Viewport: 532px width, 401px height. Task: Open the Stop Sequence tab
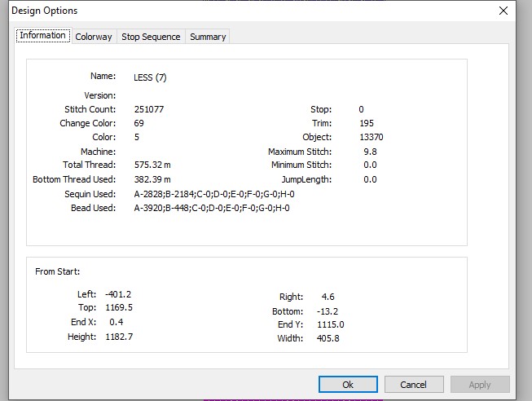tap(151, 37)
